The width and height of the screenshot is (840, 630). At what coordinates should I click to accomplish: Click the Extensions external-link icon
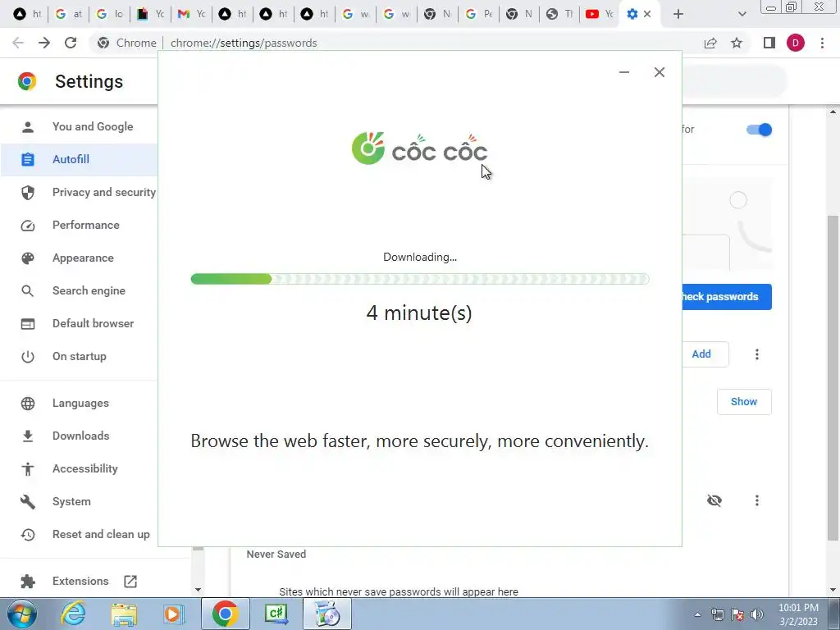pyautogui.click(x=130, y=582)
